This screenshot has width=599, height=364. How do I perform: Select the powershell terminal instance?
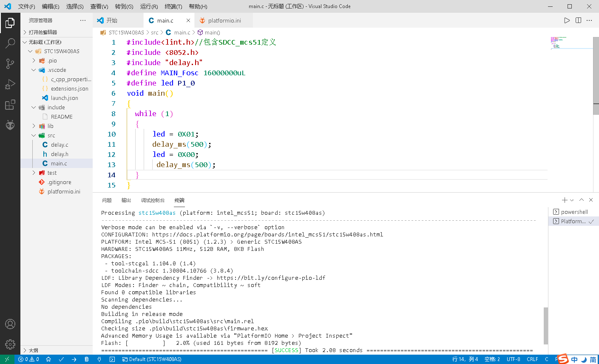click(x=573, y=212)
